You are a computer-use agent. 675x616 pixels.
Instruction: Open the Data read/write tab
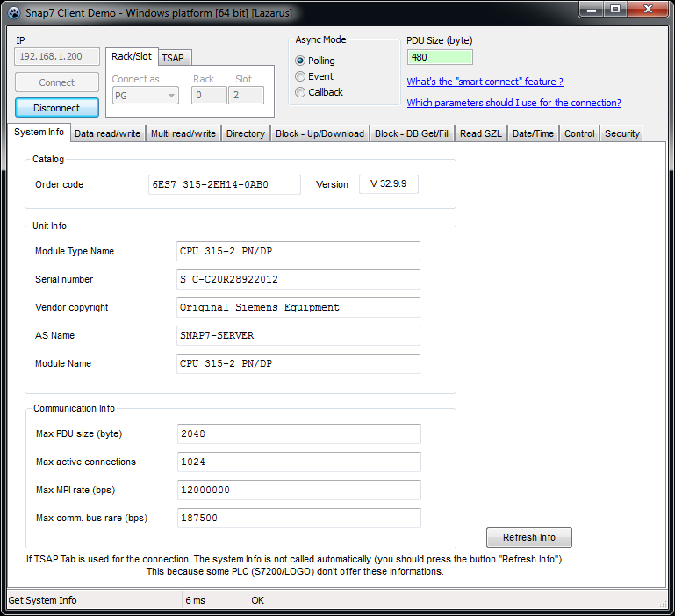(x=107, y=133)
